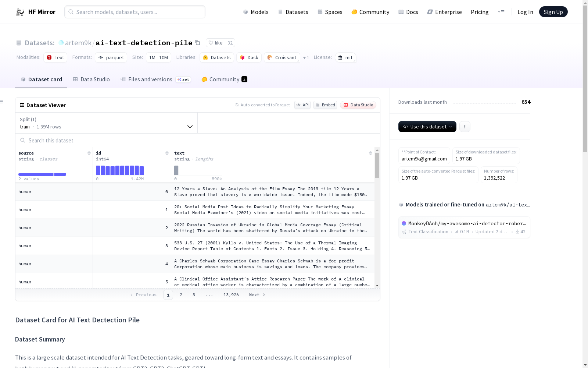Image resolution: width=588 pixels, height=368 pixels.
Task: Click the API button in Dataset Viewer
Action: (302, 105)
